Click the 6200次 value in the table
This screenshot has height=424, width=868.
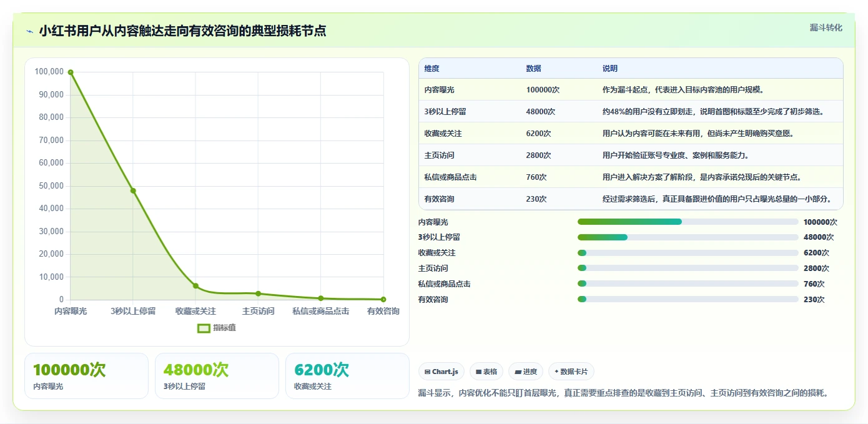coord(538,134)
